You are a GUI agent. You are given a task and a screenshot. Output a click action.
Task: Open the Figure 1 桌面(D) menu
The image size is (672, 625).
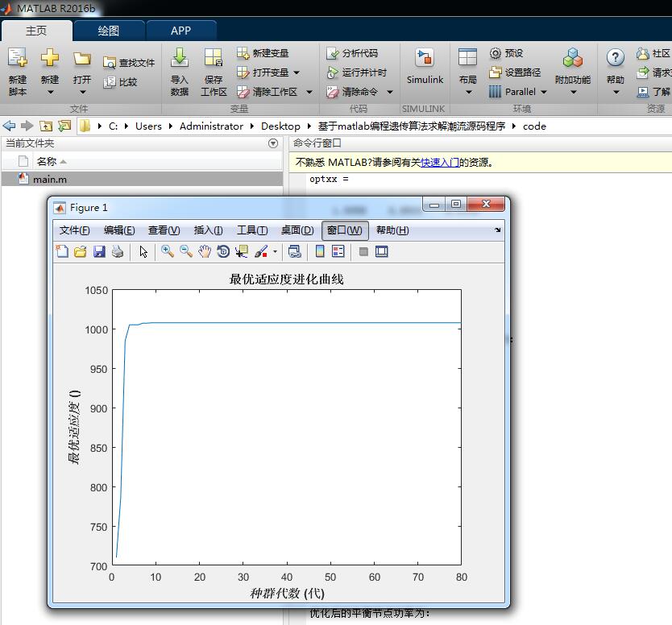click(x=297, y=230)
